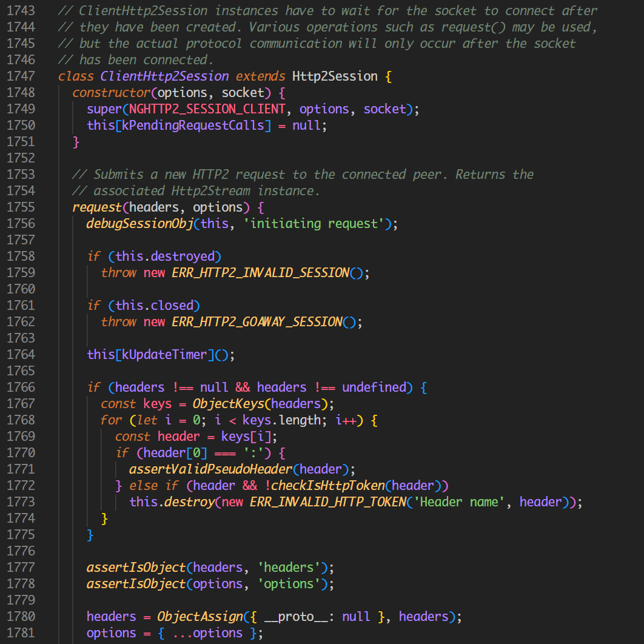The image size is (644, 644).
Task: Click NGHTTP2_SESSION_CLIENT constant
Action: (x=207, y=109)
